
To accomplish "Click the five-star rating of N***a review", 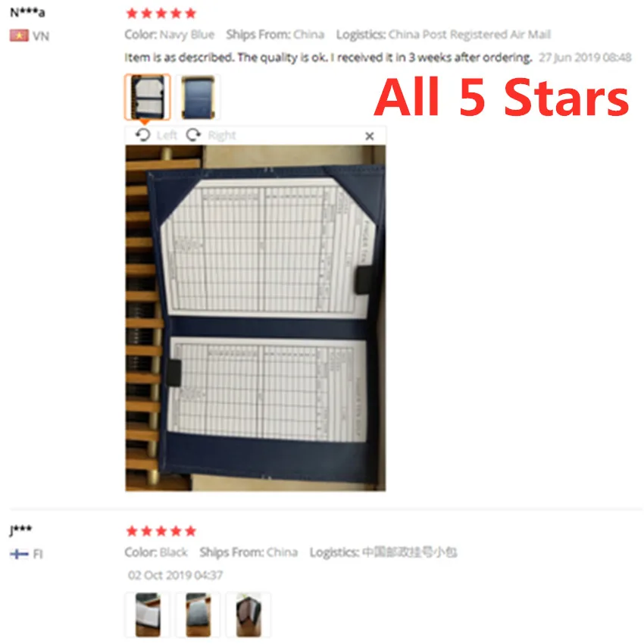I will 161,14.
